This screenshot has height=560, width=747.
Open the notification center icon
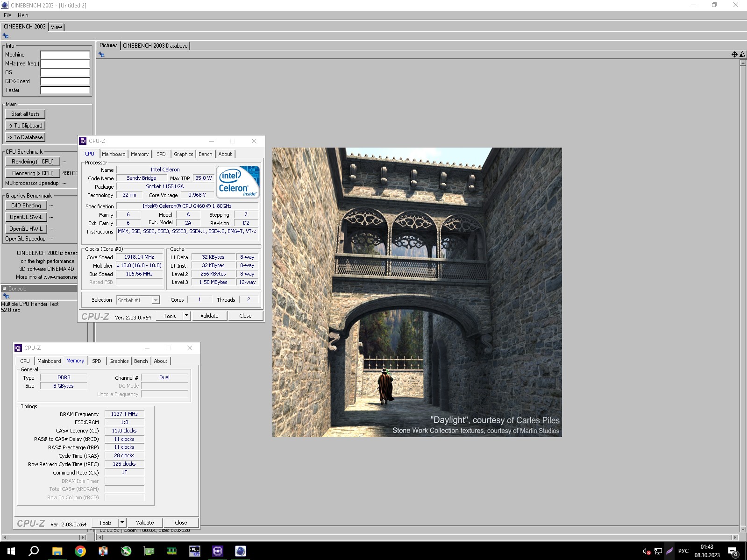(x=733, y=552)
